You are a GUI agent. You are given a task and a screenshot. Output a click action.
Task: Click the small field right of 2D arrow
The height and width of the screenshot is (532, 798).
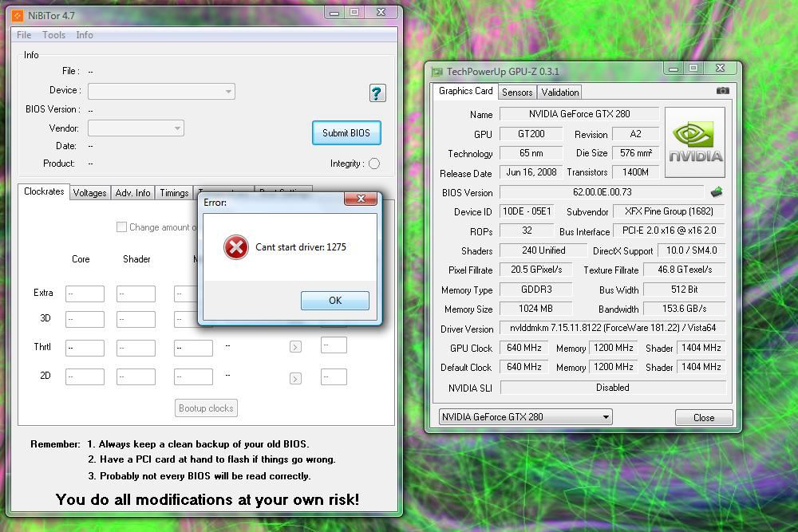point(334,377)
